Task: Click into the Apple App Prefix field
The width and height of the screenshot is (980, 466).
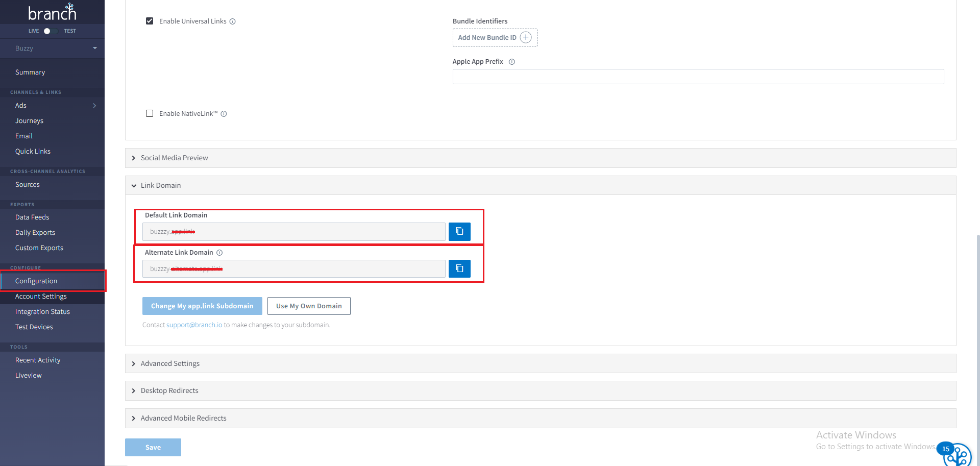Action: click(698, 77)
